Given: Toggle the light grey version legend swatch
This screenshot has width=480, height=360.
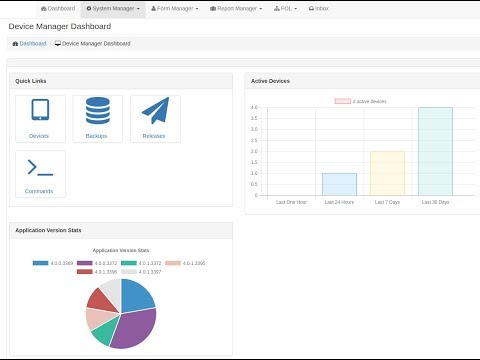Looking at the screenshot, I should point(129,272).
